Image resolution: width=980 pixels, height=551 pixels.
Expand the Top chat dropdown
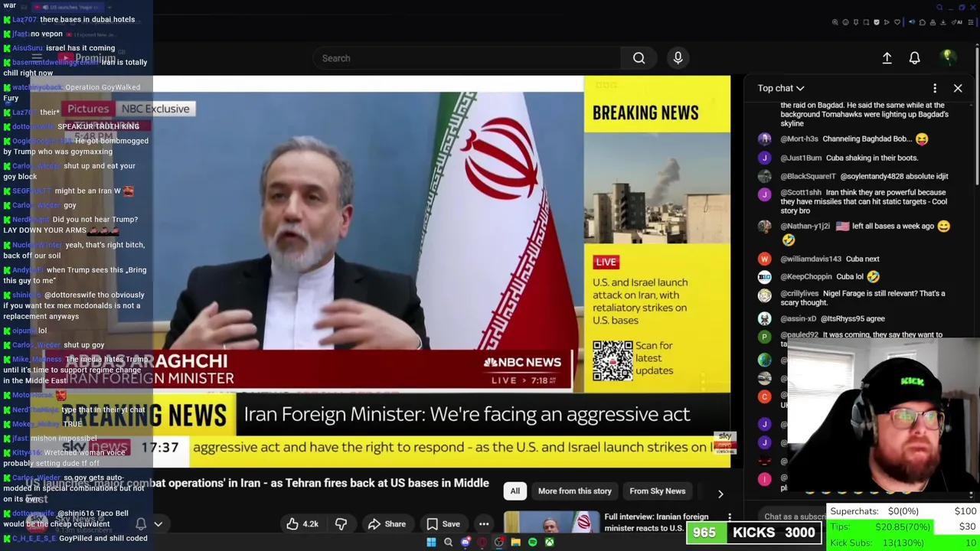(781, 88)
